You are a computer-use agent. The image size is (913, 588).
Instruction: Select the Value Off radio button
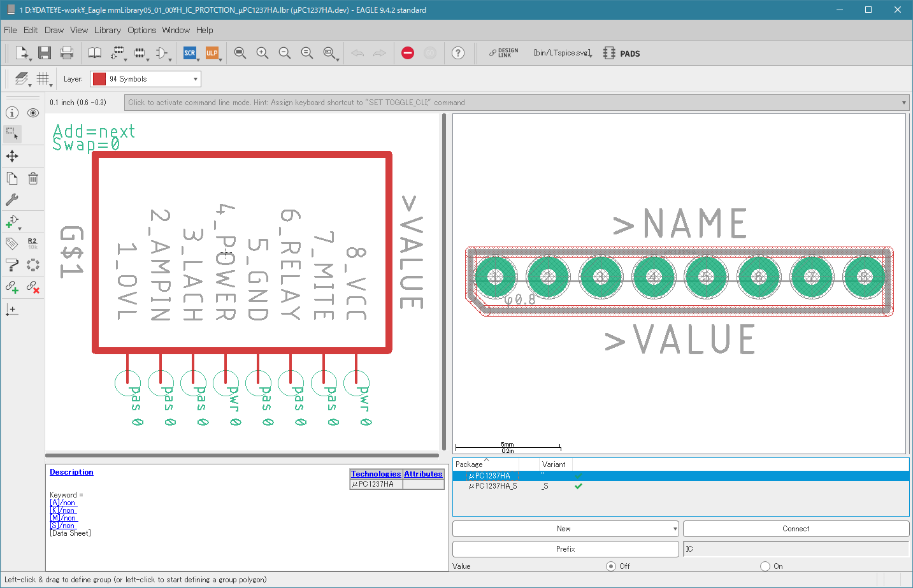point(611,566)
